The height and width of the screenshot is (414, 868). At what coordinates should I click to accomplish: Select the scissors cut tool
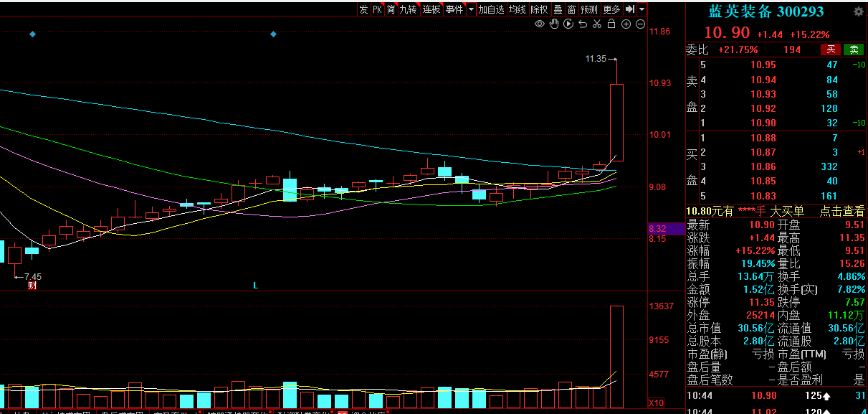[x=596, y=24]
